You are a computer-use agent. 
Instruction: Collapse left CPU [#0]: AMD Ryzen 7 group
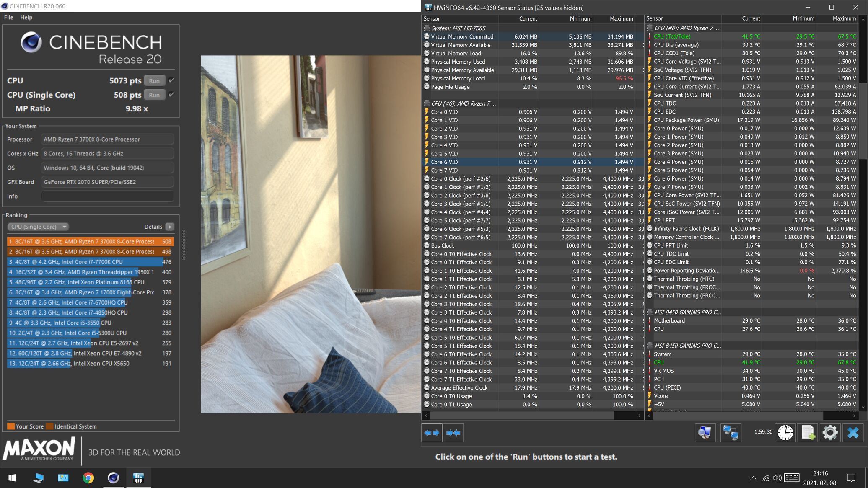coord(427,103)
